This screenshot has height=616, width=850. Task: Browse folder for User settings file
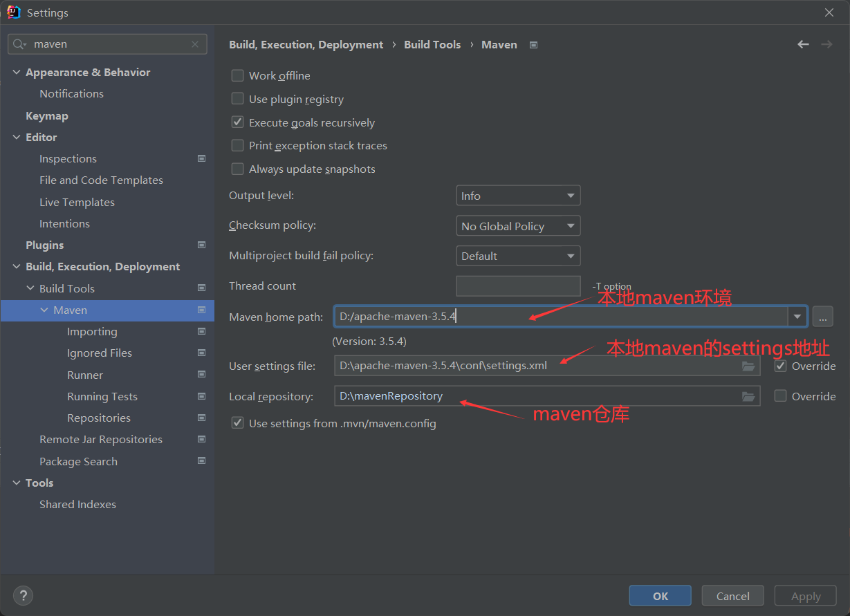(x=748, y=366)
